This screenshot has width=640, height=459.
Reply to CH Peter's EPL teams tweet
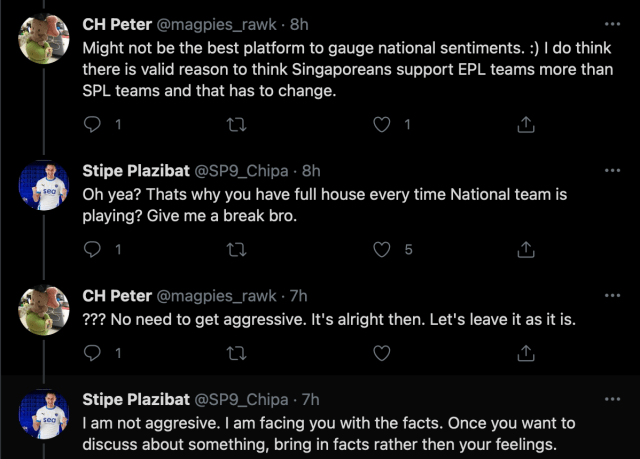click(93, 125)
